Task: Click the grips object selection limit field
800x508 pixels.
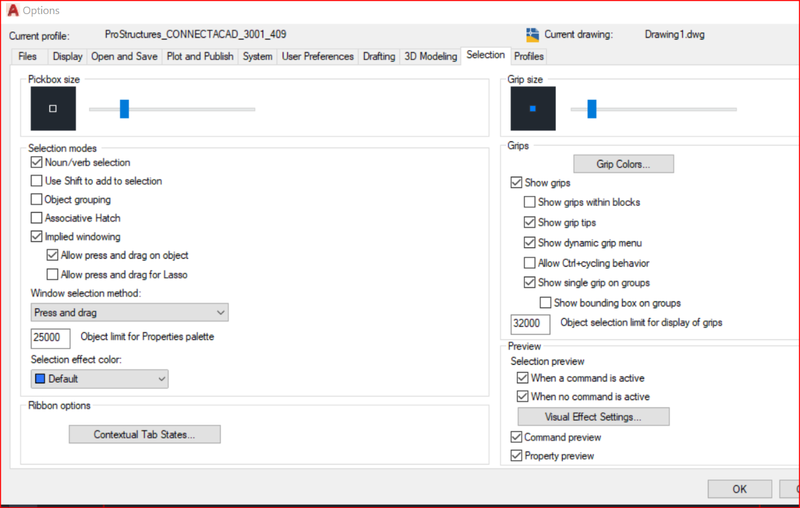Action: pos(530,323)
